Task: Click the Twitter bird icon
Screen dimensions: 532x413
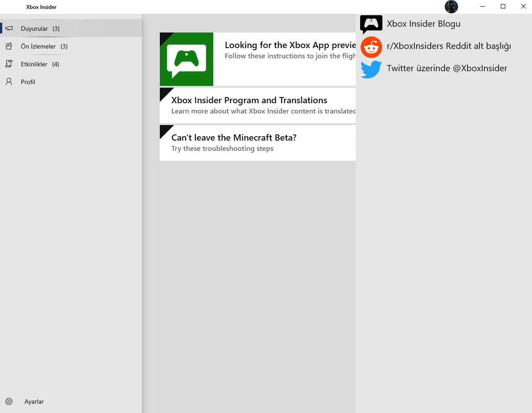Action: (371, 69)
